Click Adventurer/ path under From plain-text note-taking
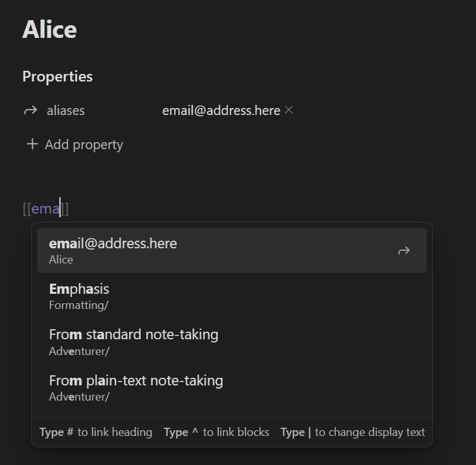476x465 pixels. [x=79, y=397]
